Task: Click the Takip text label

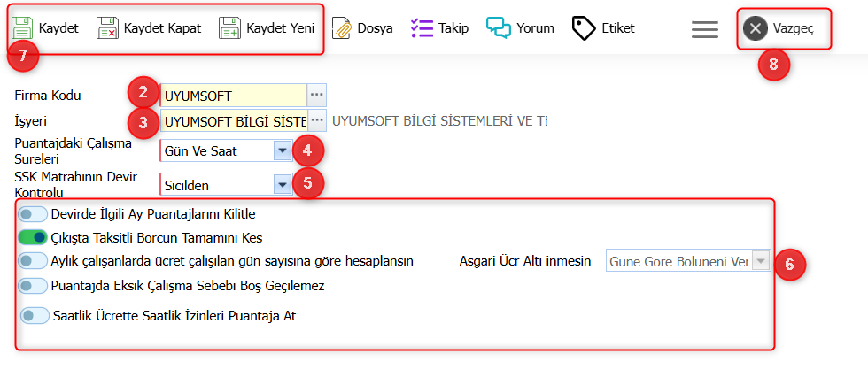Action: coord(453,28)
